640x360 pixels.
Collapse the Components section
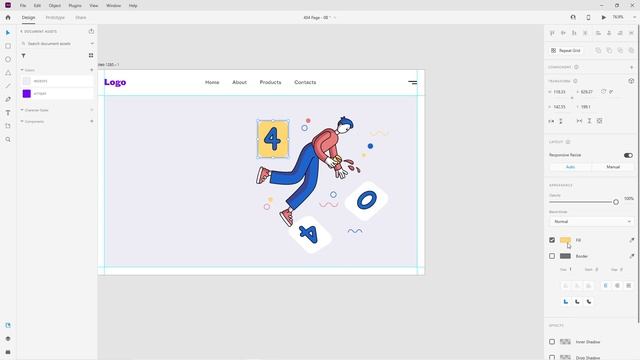[22, 122]
